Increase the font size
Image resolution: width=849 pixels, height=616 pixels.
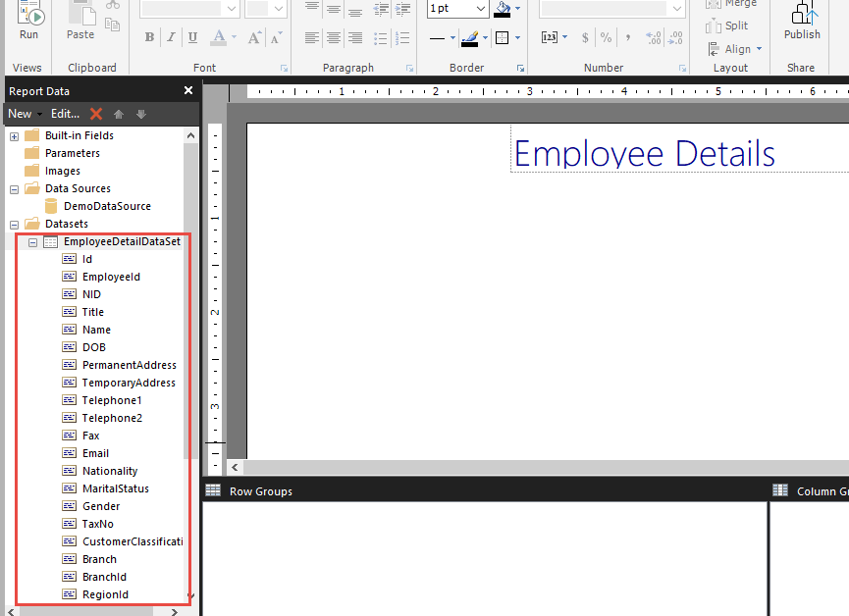pos(252,35)
